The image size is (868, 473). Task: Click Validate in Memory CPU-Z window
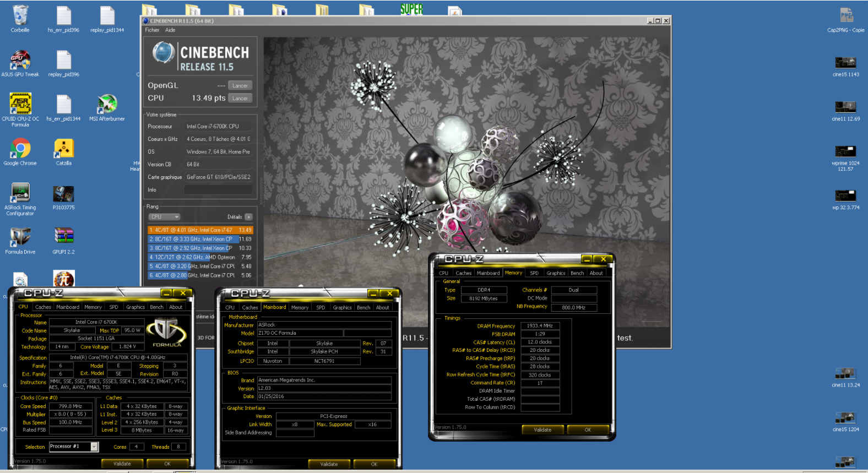pyautogui.click(x=542, y=429)
